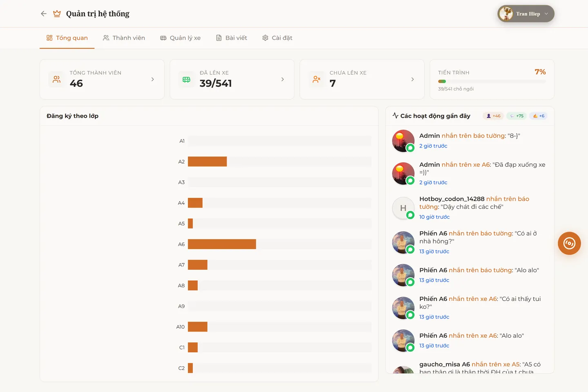This screenshot has width=588, height=392.
Task: Switch to the Thành viên tab
Action: [124, 38]
